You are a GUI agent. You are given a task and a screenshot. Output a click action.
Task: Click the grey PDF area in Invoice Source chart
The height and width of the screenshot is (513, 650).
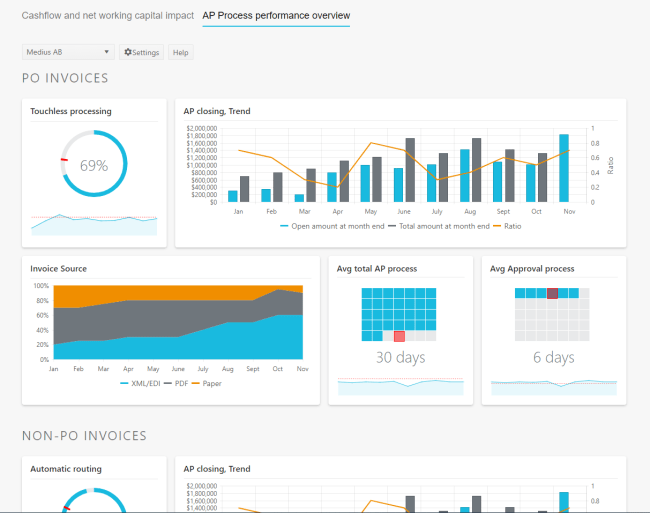coord(166,317)
